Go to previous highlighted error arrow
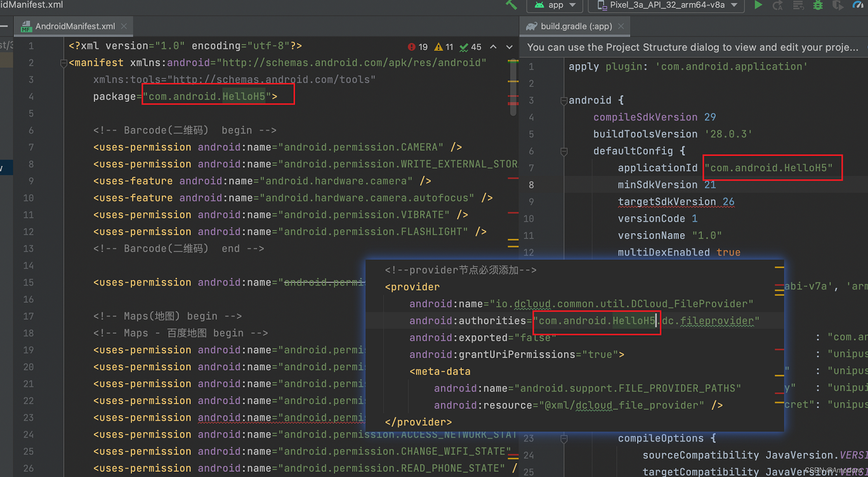 pyautogui.click(x=493, y=47)
